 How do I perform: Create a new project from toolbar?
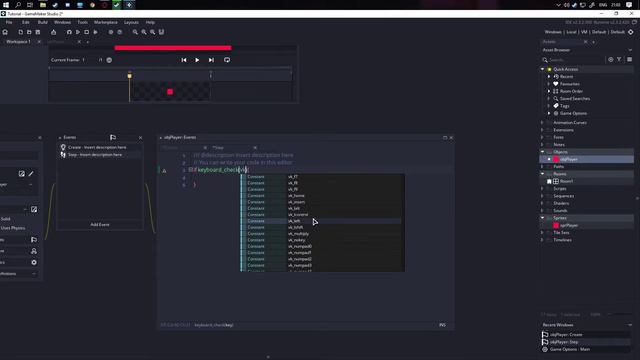pos(20,32)
